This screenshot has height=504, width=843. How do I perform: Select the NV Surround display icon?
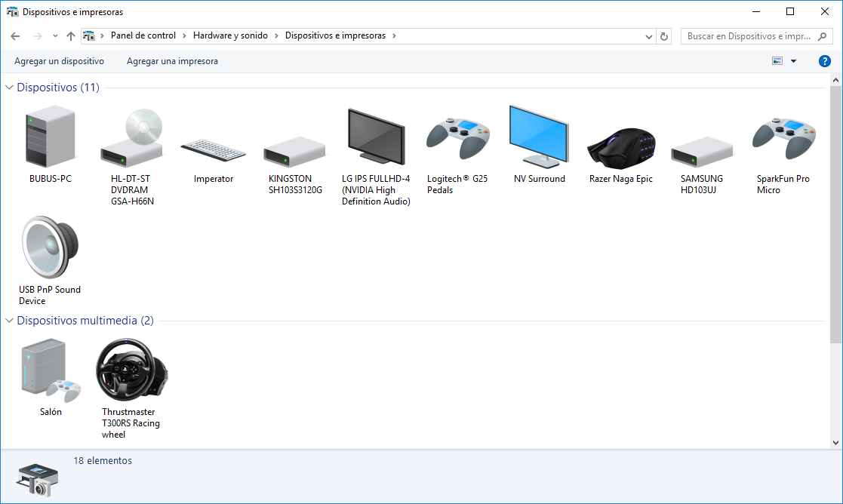click(539, 137)
